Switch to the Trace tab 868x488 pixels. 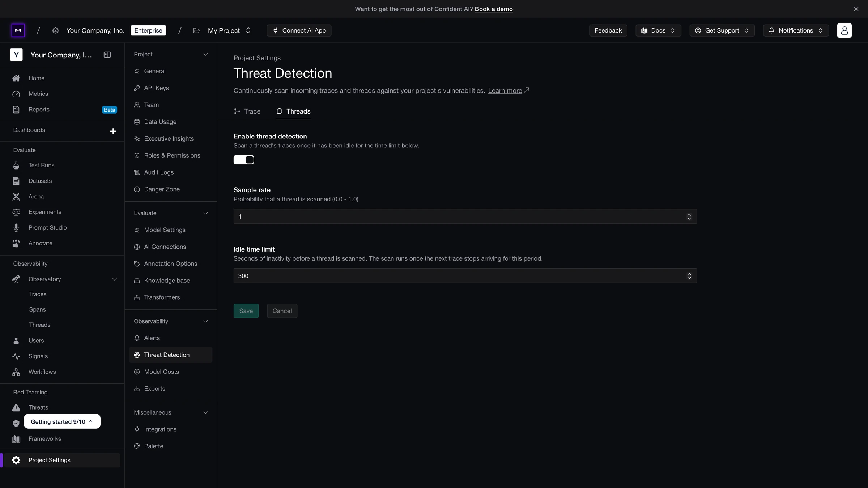[x=247, y=111]
